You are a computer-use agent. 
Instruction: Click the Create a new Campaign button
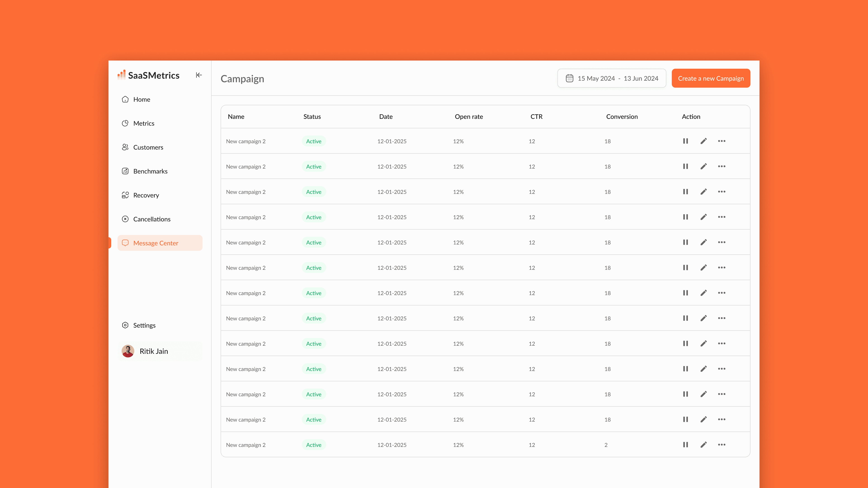pyautogui.click(x=711, y=78)
